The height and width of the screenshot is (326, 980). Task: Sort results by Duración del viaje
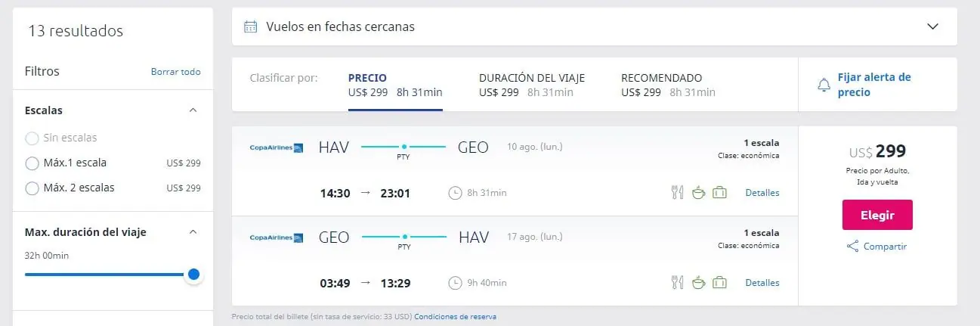coord(532,85)
